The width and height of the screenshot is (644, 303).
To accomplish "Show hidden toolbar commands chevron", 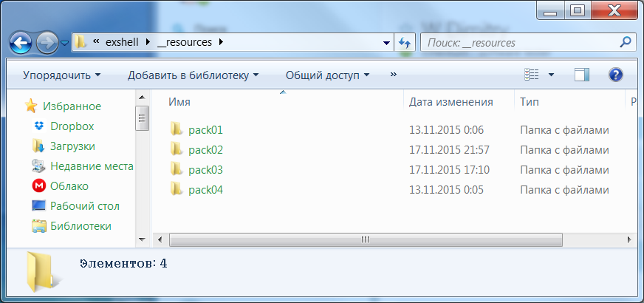I will click(x=393, y=75).
